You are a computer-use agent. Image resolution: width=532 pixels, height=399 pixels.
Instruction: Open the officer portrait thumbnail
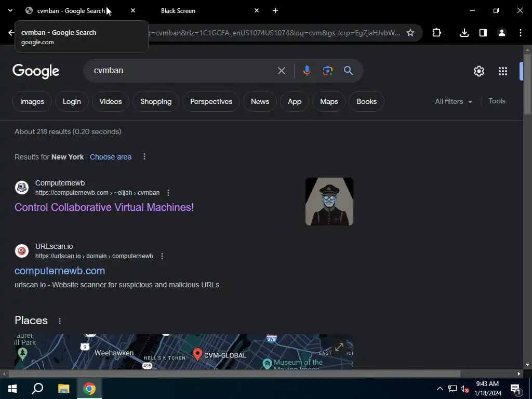coord(329,202)
